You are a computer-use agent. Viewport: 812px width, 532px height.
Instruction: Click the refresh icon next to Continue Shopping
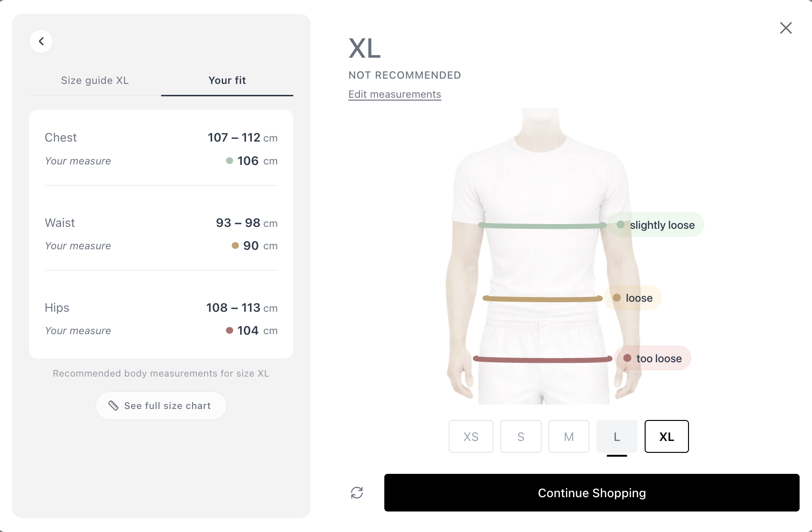tap(356, 492)
